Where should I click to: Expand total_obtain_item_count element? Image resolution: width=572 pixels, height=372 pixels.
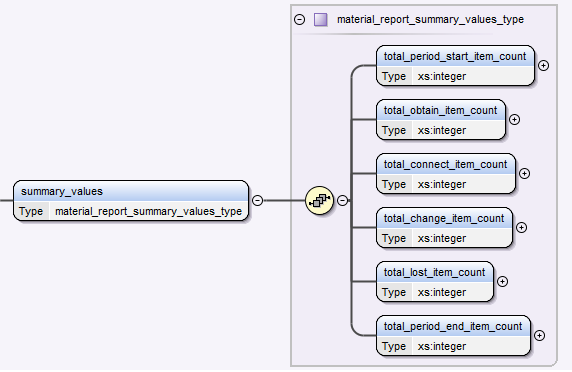[514, 119]
